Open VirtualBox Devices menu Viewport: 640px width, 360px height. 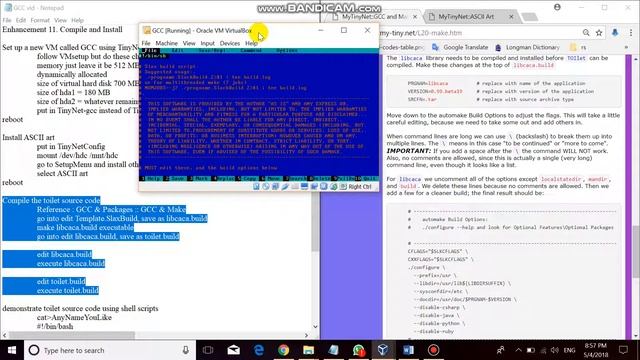tap(230, 43)
